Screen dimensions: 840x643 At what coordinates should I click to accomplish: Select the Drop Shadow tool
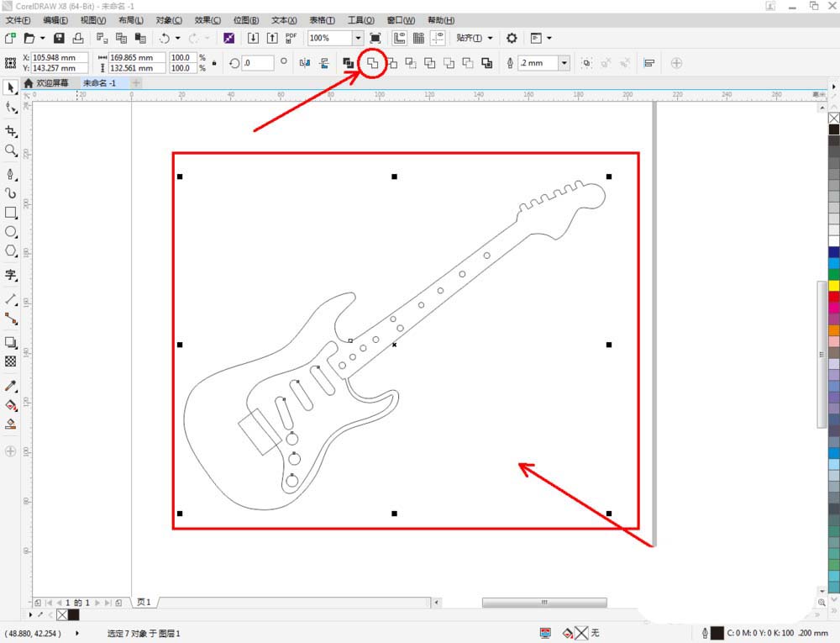coord(11,342)
